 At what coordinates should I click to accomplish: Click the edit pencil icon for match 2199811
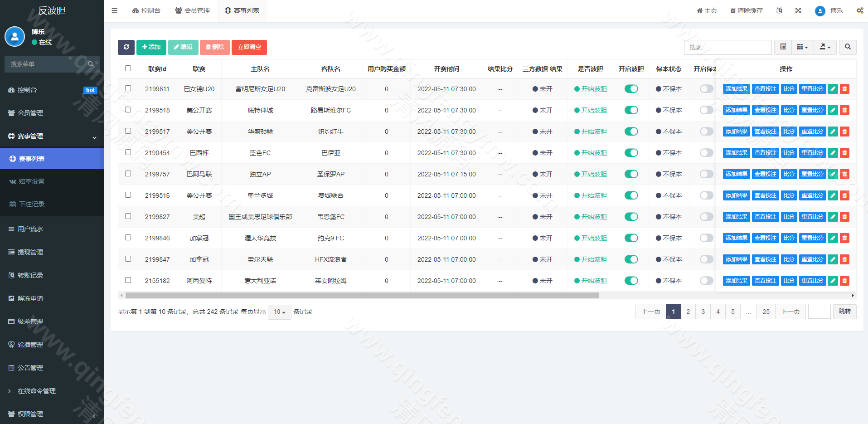pyautogui.click(x=832, y=89)
